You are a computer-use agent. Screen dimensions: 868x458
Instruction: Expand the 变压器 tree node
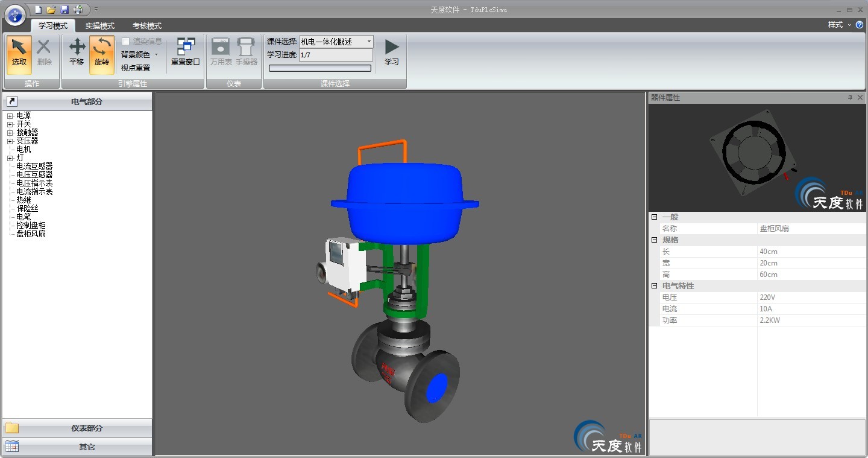pos(10,141)
